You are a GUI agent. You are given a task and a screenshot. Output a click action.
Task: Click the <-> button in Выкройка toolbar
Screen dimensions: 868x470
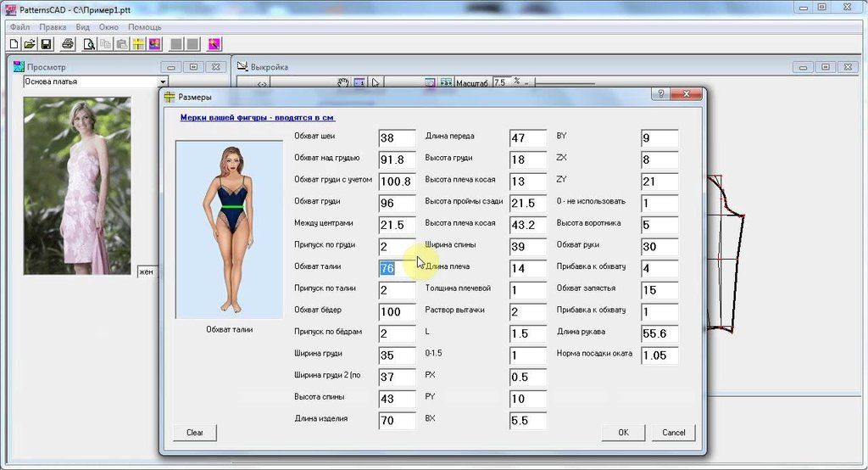(x=262, y=84)
